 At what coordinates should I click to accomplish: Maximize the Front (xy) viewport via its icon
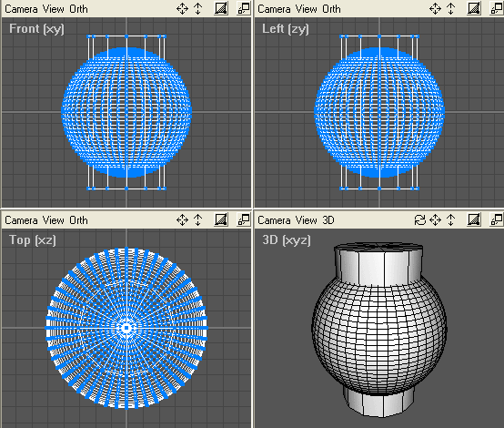(x=244, y=8)
